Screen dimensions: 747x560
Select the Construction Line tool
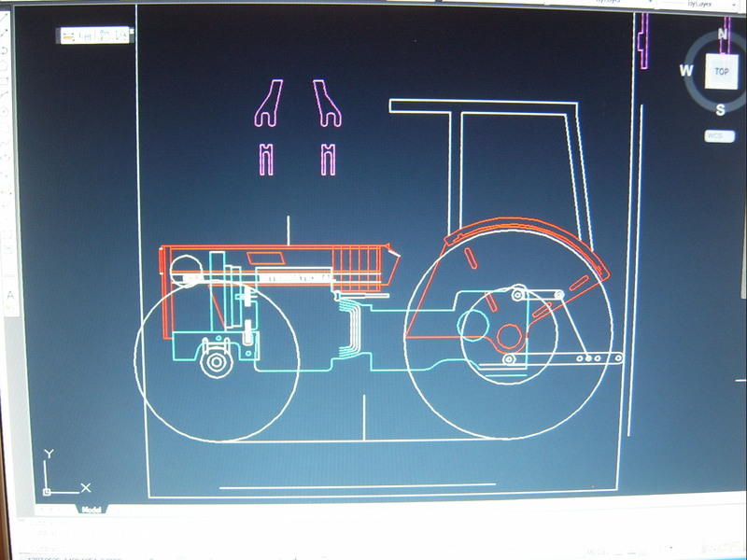pos(5,31)
